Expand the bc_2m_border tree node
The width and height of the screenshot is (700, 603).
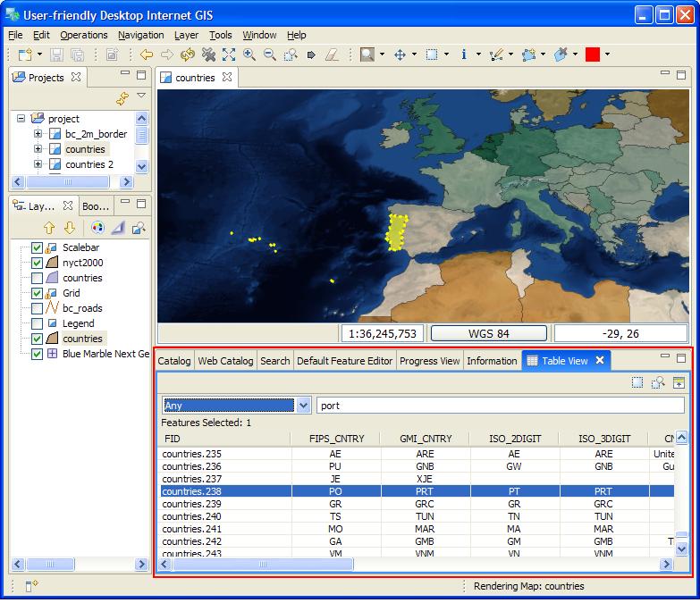coord(38,134)
